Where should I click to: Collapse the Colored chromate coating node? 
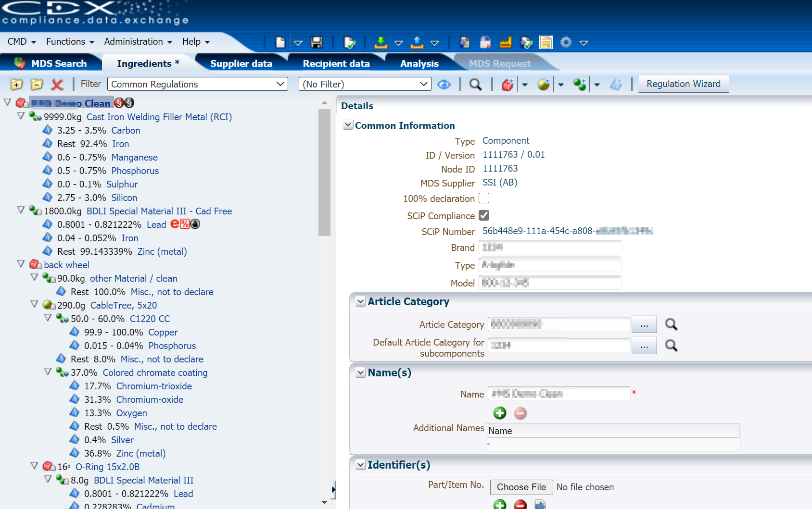coord(48,372)
